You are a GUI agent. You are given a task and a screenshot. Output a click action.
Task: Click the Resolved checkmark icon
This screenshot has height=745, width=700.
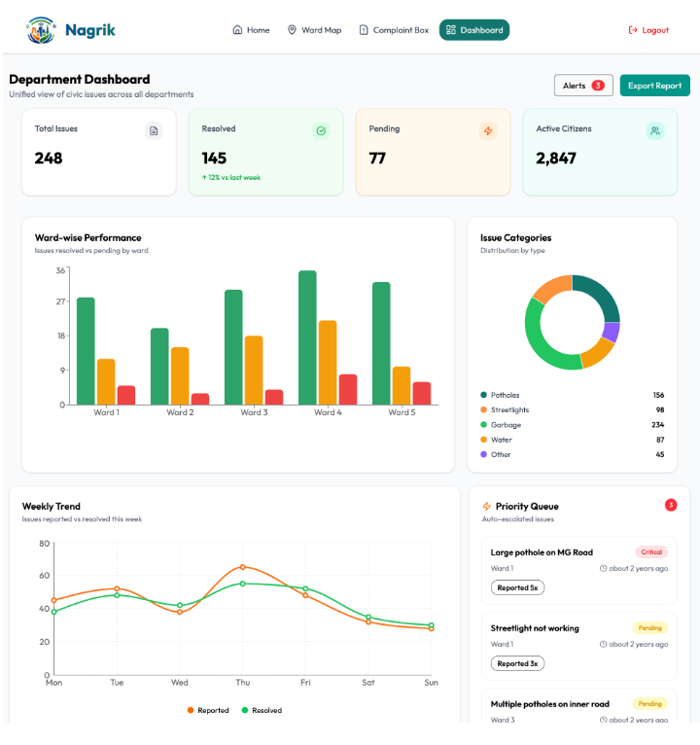tap(321, 130)
